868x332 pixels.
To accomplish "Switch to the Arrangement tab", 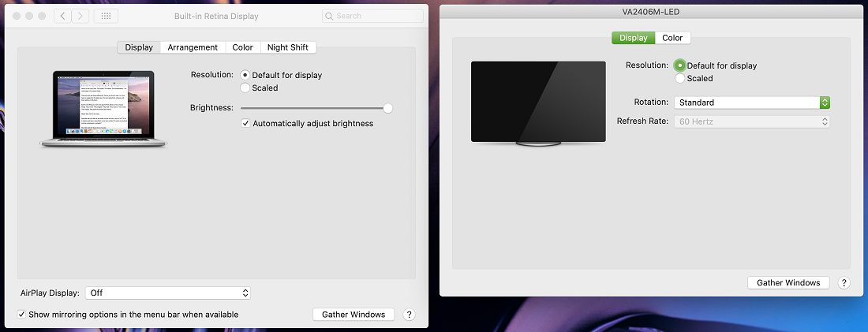I will [193, 47].
